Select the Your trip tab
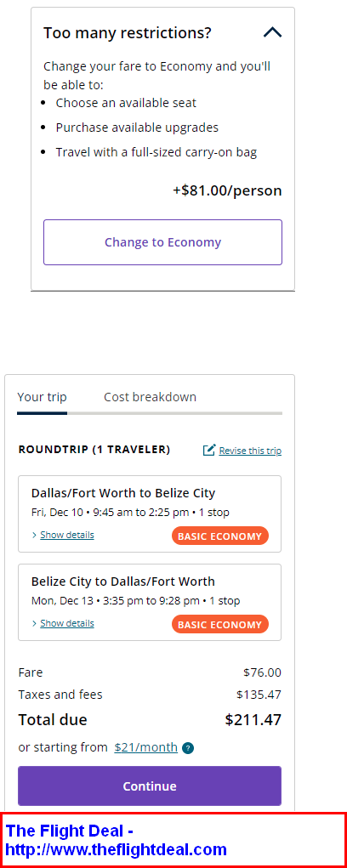This screenshot has height=868, width=347. (x=42, y=397)
